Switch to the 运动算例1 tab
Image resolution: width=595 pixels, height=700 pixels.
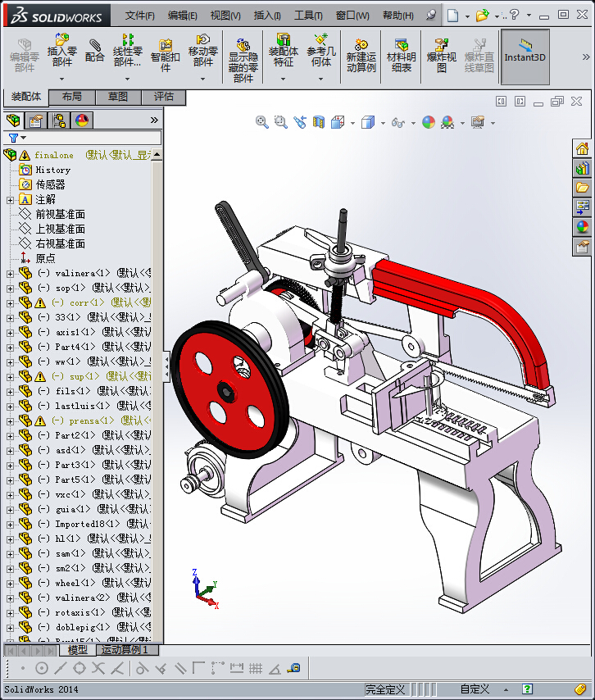[127, 649]
